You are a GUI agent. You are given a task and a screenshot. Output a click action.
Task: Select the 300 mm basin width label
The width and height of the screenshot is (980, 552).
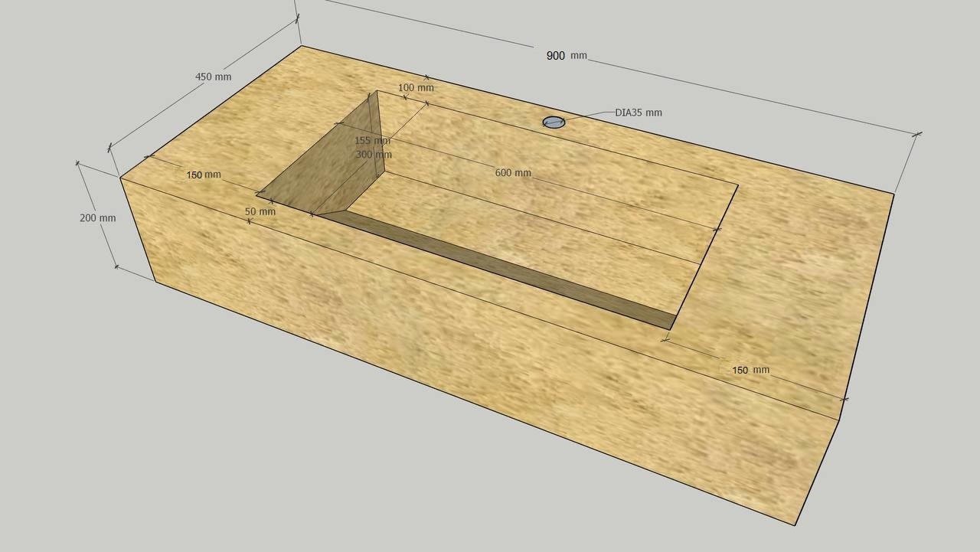[374, 155]
